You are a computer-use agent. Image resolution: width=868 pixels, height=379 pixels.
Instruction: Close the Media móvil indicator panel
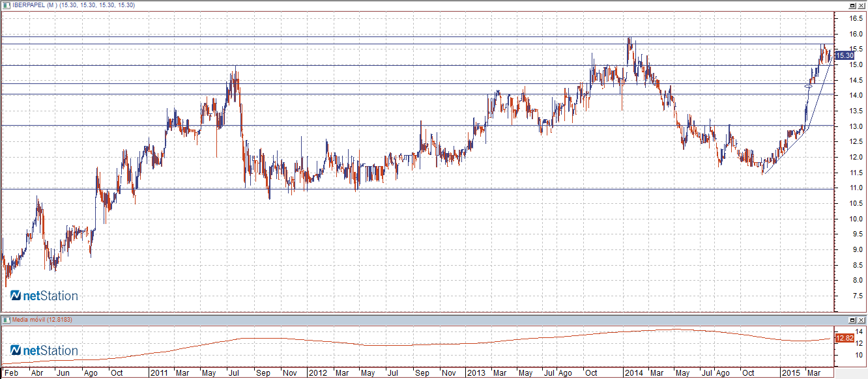click(861, 320)
